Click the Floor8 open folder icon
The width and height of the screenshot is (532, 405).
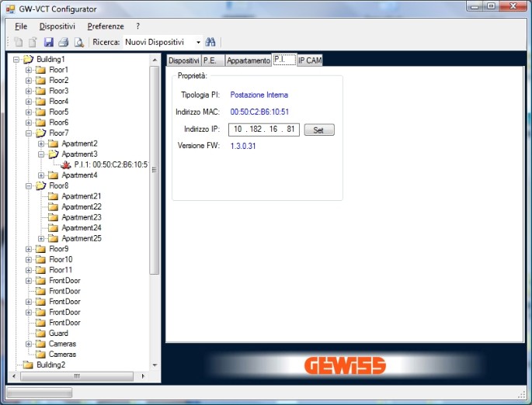click(x=40, y=185)
